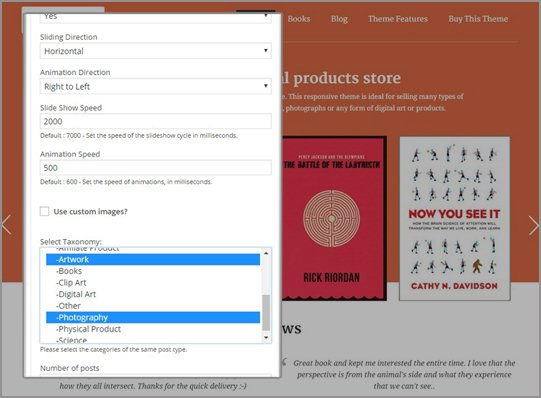This screenshot has height=398, width=541.
Task: Open the Theme Features menu item
Action: [398, 19]
